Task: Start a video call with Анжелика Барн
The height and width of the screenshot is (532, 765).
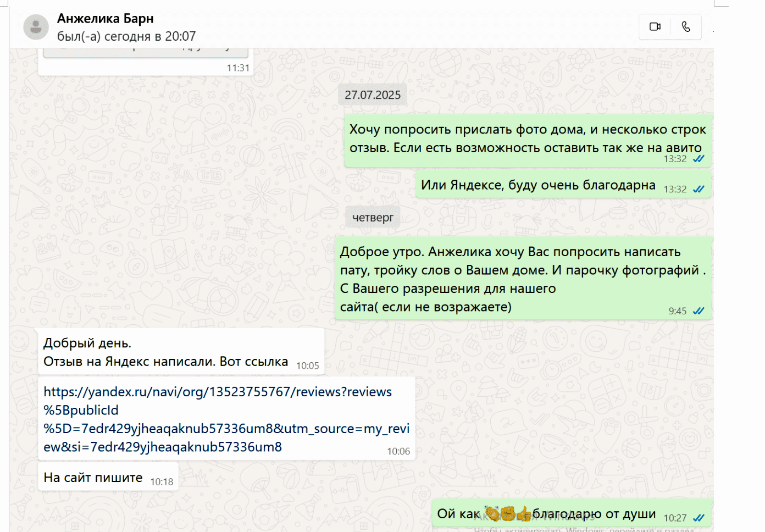Action: pos(655,26)
